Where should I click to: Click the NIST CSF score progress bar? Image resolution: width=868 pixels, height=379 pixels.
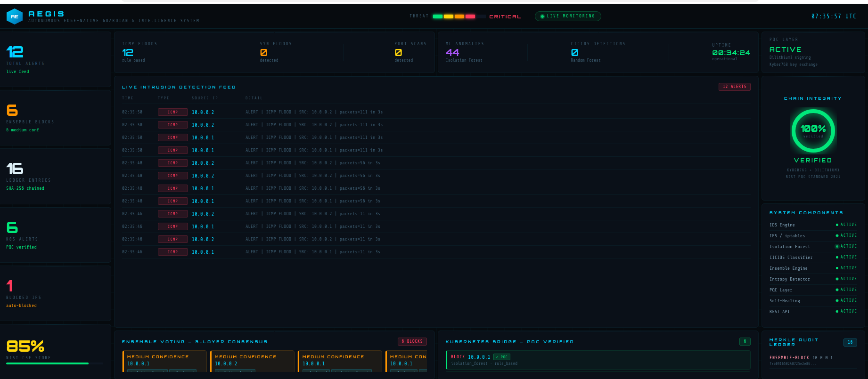55,363
